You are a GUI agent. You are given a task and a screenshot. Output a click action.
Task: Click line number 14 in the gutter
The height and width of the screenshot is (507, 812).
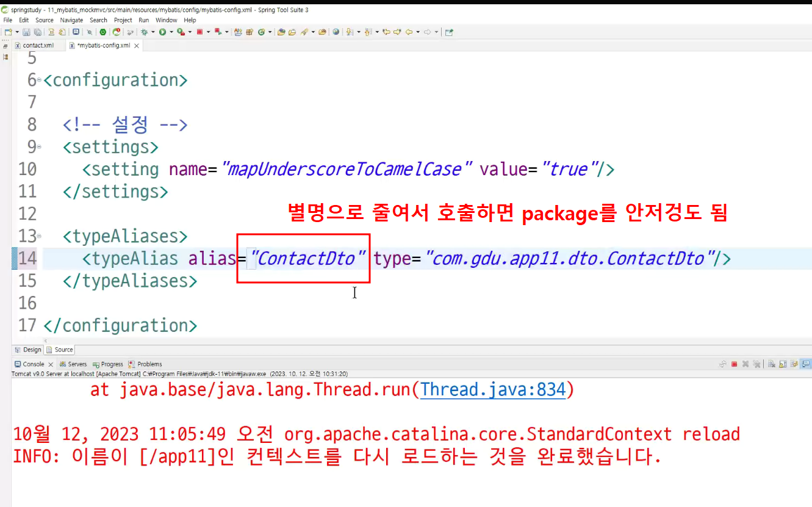point(27,259)
